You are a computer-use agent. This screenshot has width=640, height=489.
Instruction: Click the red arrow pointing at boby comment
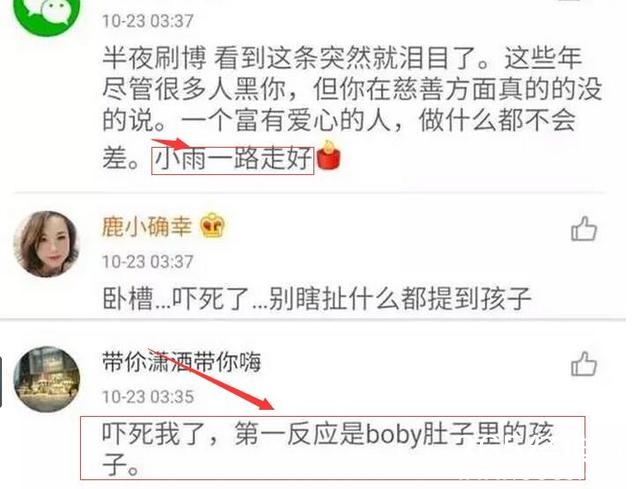coord(210,378)
